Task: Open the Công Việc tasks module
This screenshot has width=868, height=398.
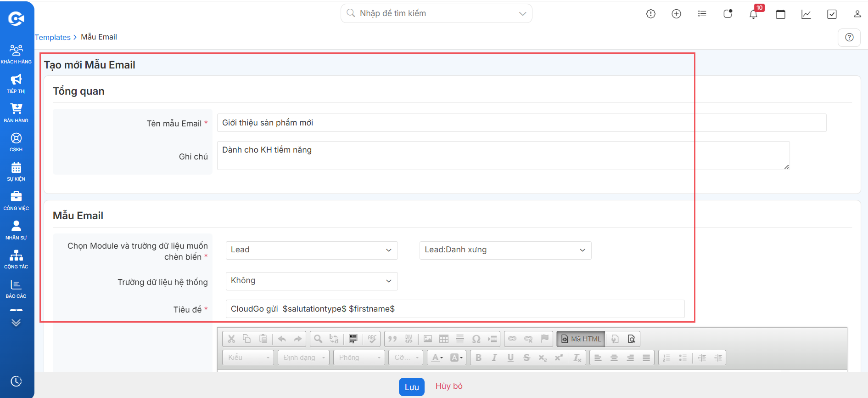Action: coord(16,201)
